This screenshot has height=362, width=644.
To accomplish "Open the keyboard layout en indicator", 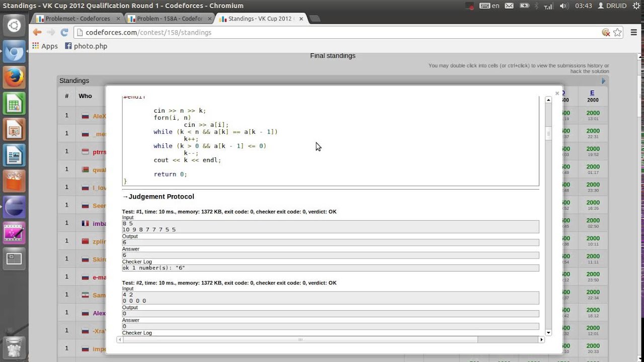I will pos(489,6).
